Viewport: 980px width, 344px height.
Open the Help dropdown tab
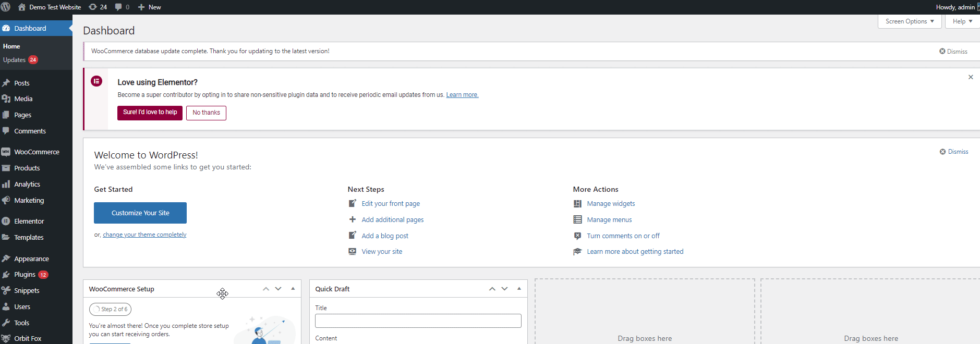[962, 21]
